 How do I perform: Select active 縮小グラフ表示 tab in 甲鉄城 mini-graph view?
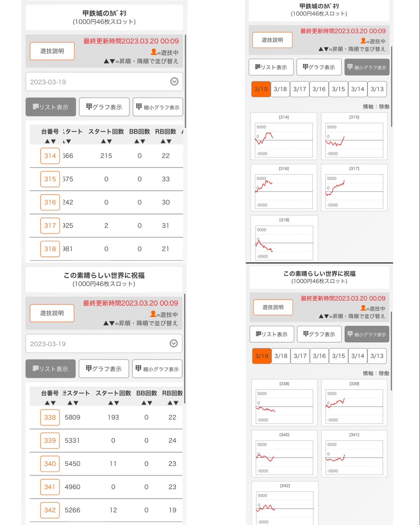(x=367, y=67)
